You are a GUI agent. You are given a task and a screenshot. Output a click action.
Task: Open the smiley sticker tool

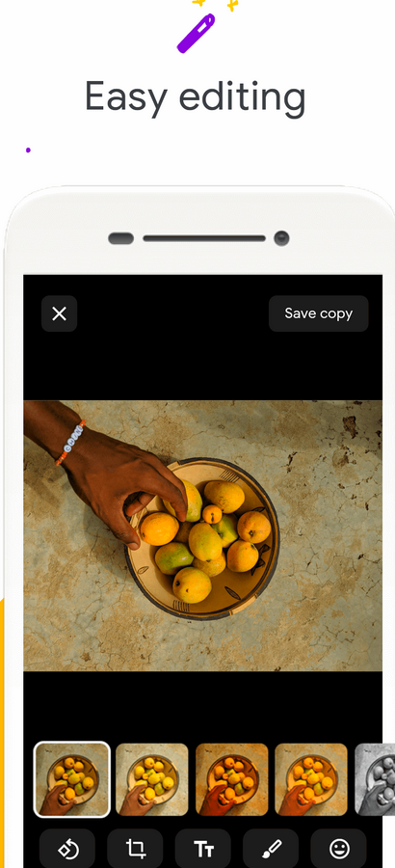tap(338, 848)
